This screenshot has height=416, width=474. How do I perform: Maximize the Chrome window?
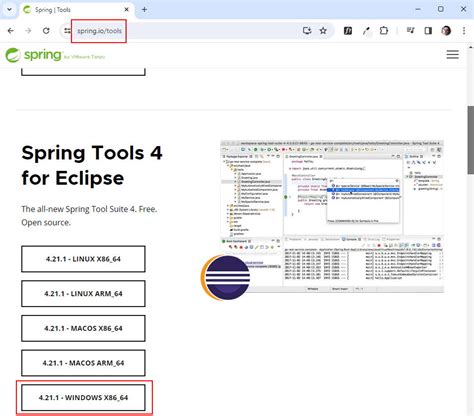coord(441,9)
